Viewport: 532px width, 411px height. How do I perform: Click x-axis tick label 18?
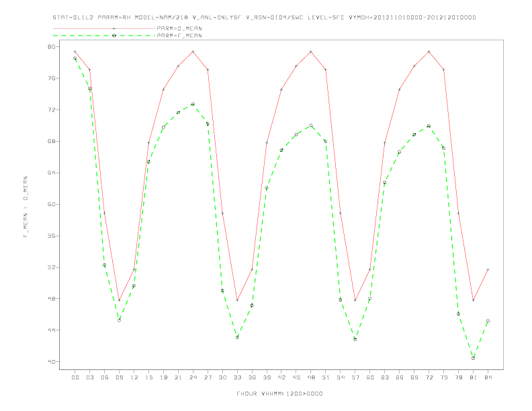click(x=163, y=377)
